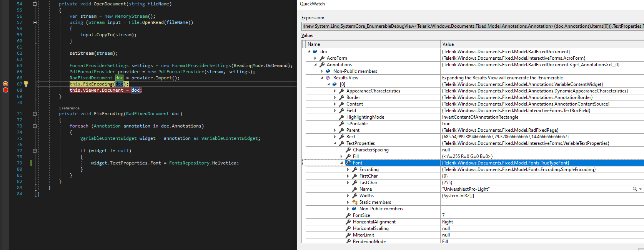Viewport: 644px width, 250px height.
Task: Expand the AcroForm node
Action: click(315, 58)
